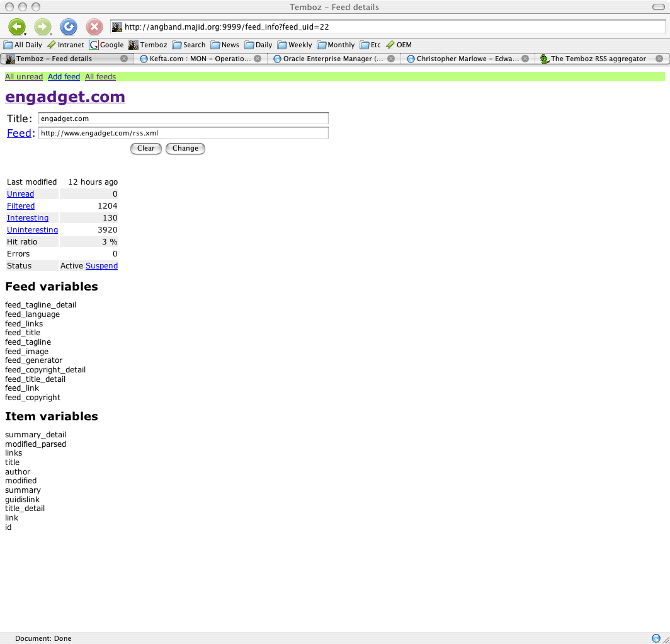
Task: Open the Uninteresting articles link
Action: click(x=32, y=230)
